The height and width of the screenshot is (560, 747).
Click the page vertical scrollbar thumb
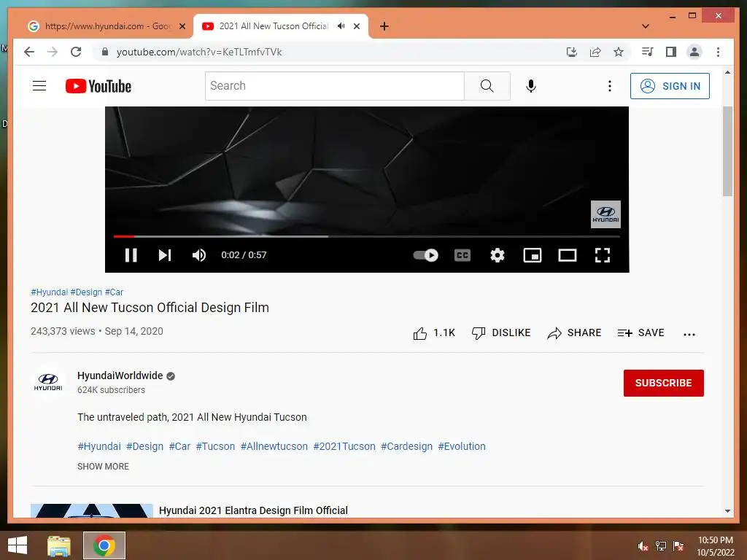click(727, 152)
